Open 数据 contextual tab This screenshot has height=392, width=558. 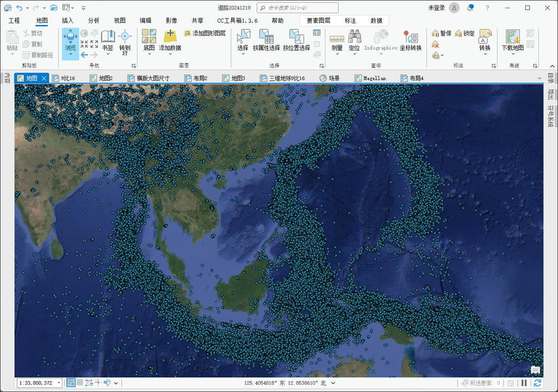click(376, 21)
